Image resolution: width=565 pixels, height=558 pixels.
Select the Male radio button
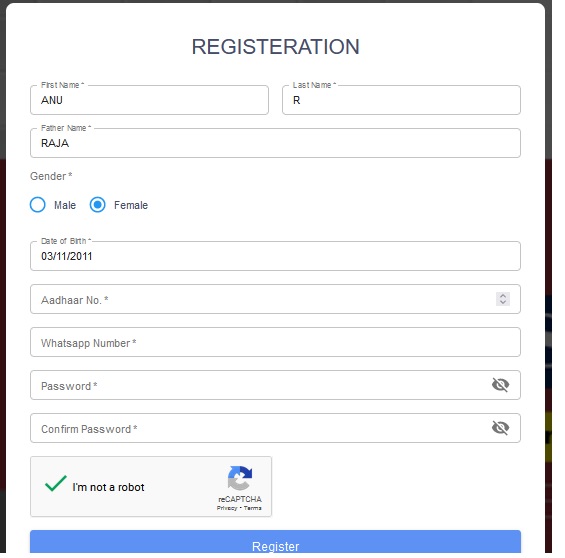pyautogui.click(x=37, y=205)
